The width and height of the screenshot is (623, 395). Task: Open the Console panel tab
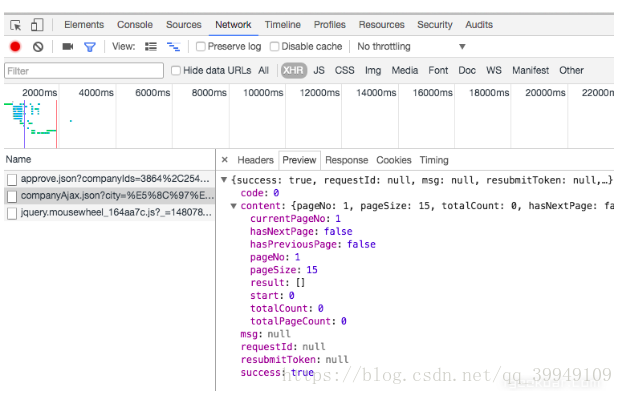point(135,25)
